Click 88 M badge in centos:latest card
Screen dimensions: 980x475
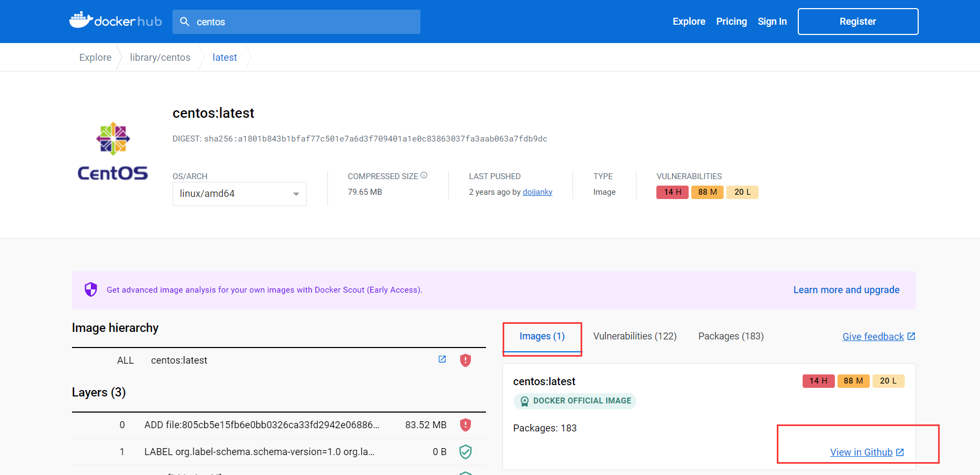click(854, 381)
